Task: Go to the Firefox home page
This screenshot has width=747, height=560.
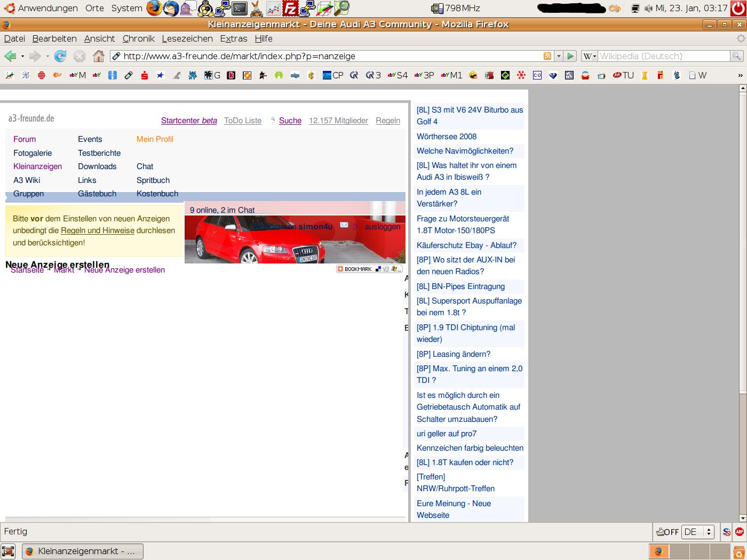Action: click(x=98, y=56)
